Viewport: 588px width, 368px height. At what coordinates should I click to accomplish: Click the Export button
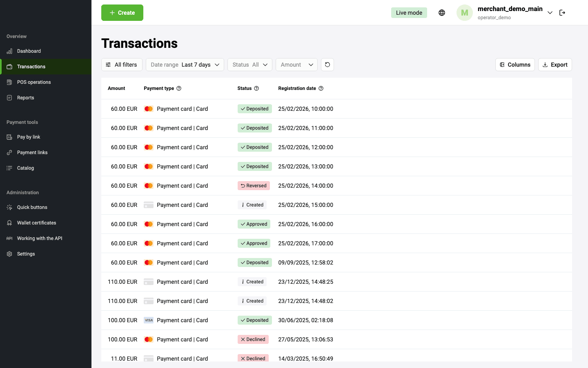click(555, 65)
